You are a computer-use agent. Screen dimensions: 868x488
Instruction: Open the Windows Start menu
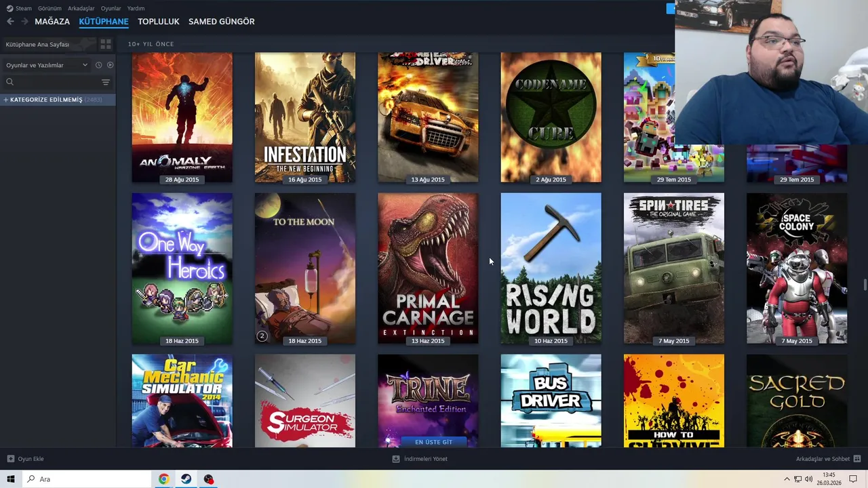point(11,479)
